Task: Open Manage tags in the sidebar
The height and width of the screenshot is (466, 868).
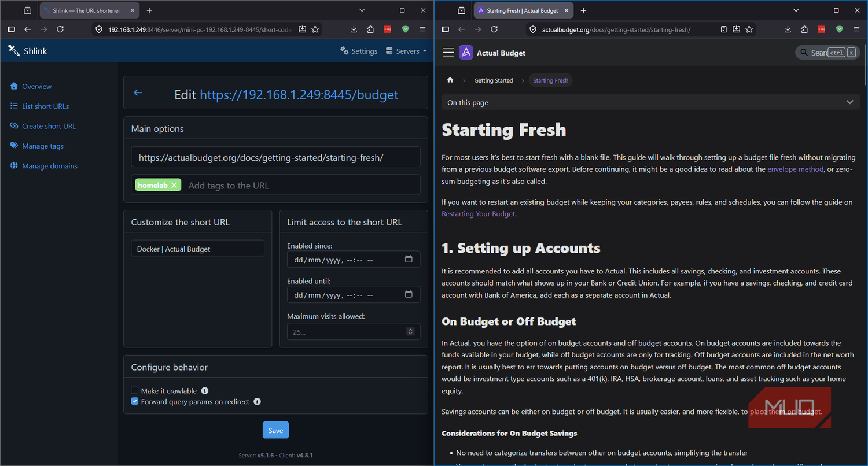Action: coord(37,146)
